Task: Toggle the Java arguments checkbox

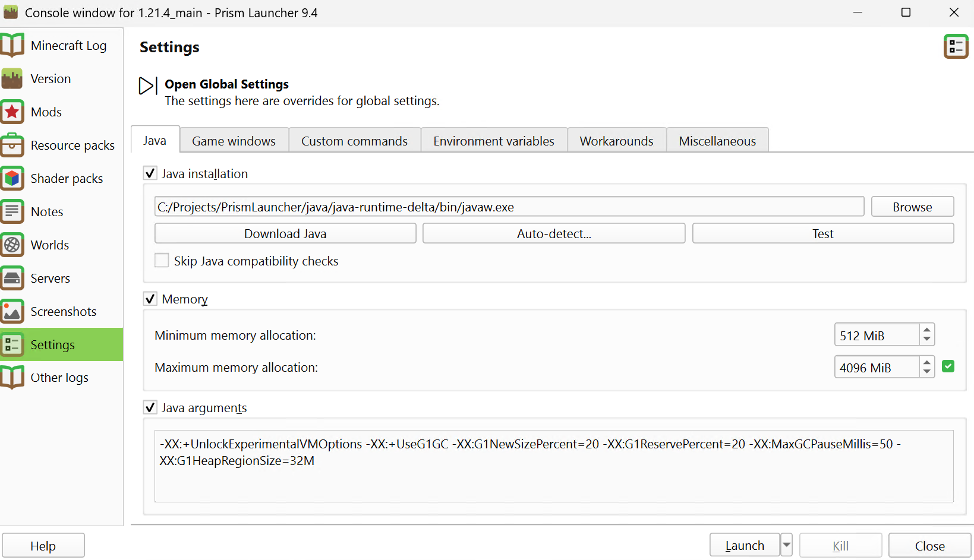Action: [x=150, y=407]
